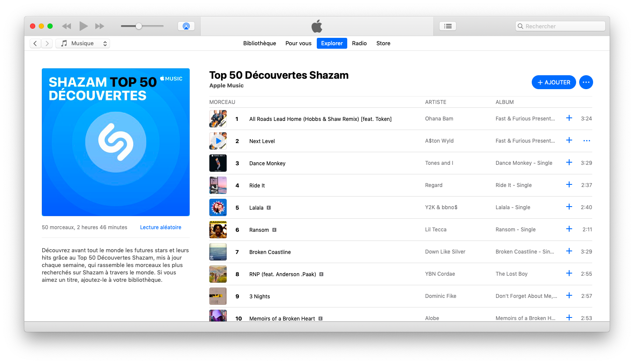634x364 pixels.
Task: Click Lalala album artwork
Action: 218,207
